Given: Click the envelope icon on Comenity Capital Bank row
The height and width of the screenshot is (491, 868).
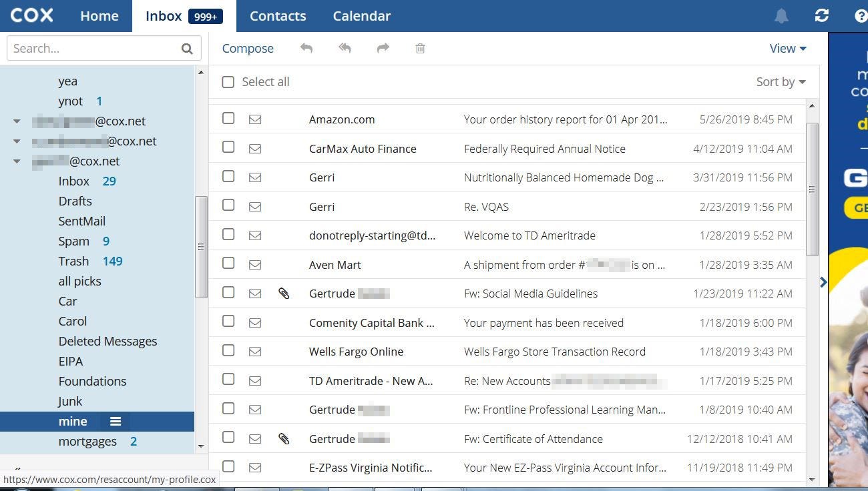Looking at the screenshot, I should [x=255, y=323].
